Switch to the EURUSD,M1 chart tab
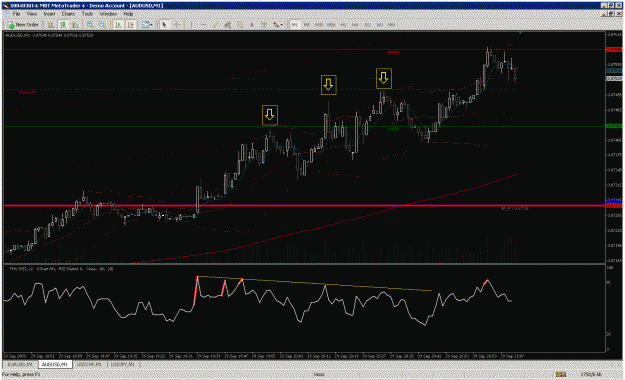This screenshot has height=380, width=625. coord(20,364)
